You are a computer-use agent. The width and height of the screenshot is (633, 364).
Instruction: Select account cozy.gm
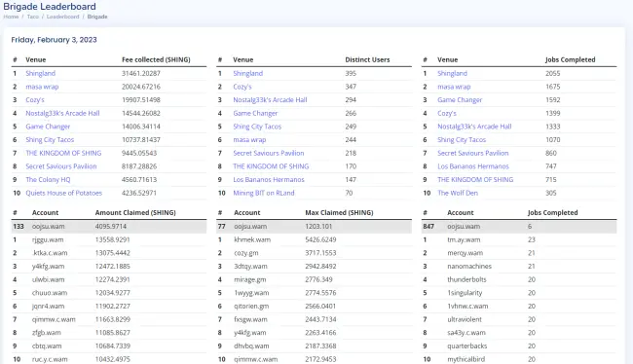pyautogui.click(x=245, y=253)
